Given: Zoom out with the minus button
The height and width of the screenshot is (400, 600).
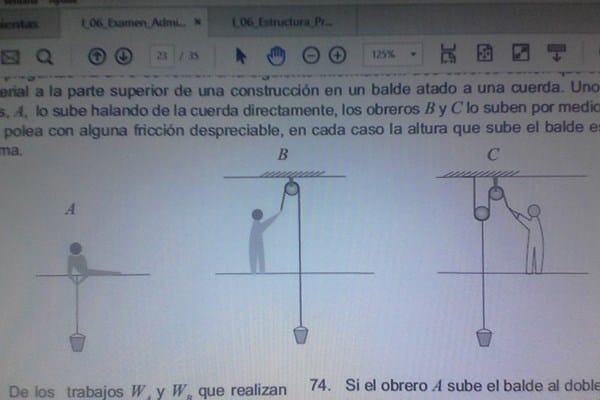Looking at the screenshot, I should (x=311, y=56).
